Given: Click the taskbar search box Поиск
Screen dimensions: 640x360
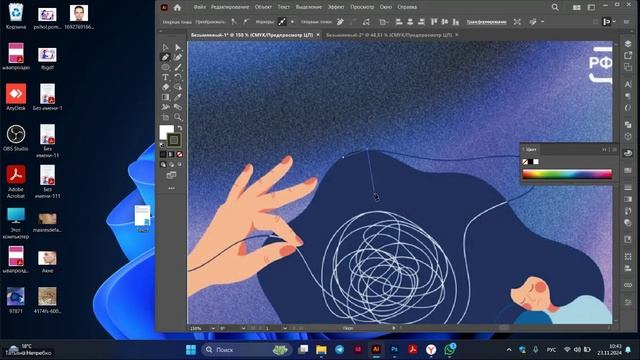Looking at the screenshot, I should 247,350.
